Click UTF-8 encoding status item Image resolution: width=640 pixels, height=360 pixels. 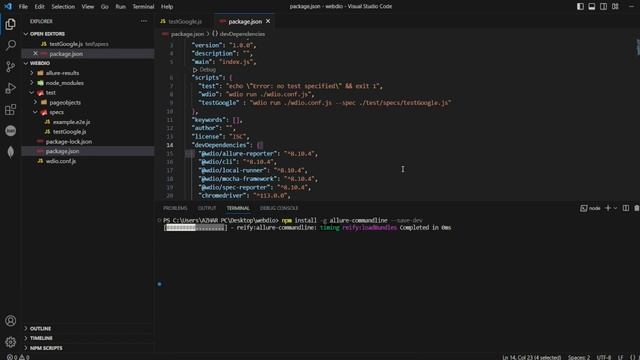pos(604,357)
